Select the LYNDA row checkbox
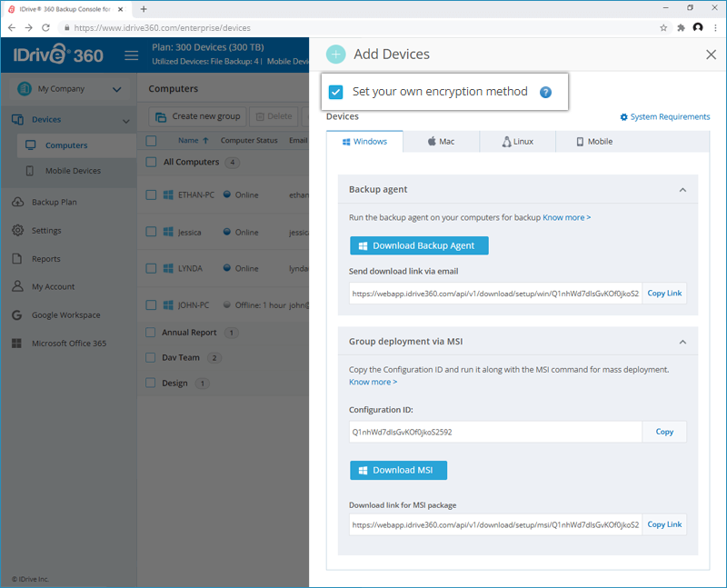727x588 pixels. [151, 268]
